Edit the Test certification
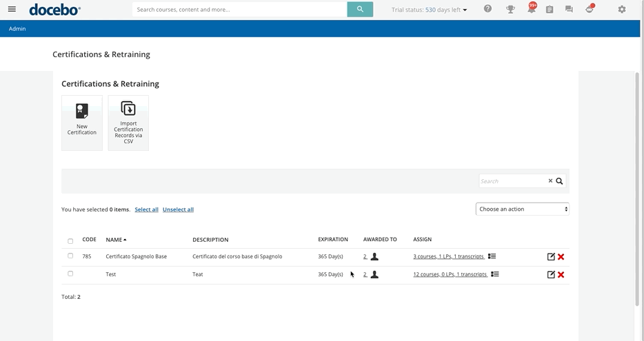The width and height of the screenshot is (644, 341). [551, 275]
